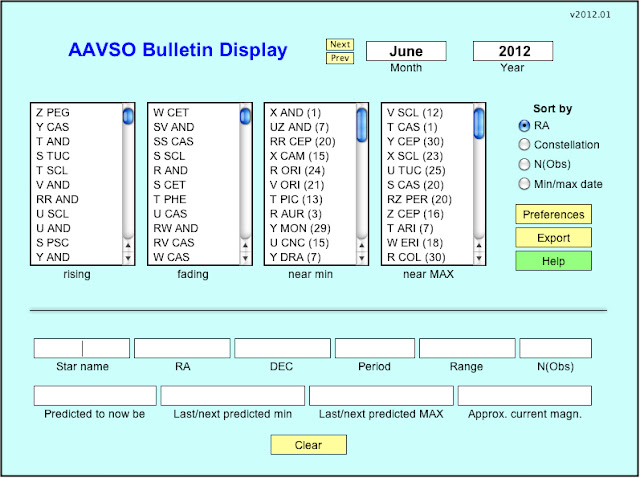Open the green Help button
Image resolution: width=640 pixels, height=478 pixels.
pos(553,261)
